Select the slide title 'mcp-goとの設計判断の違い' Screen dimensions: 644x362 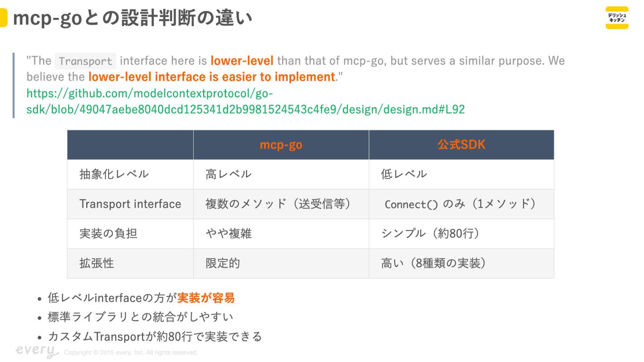coord(132,18)
